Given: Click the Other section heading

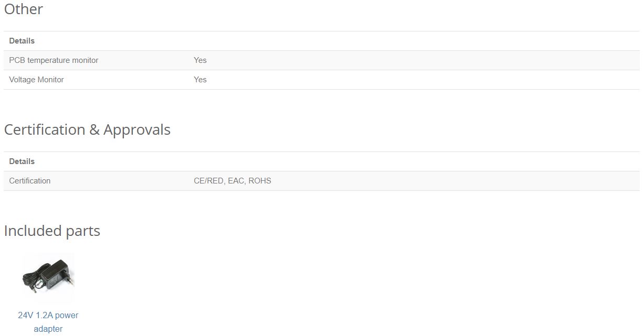Looking at the screenshot, I should click(x=24, y=9).
